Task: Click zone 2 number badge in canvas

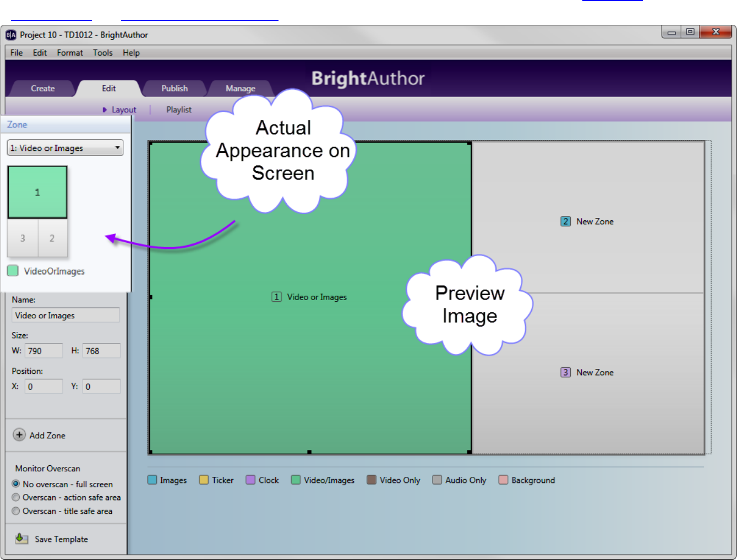Action: coord(566,221)
